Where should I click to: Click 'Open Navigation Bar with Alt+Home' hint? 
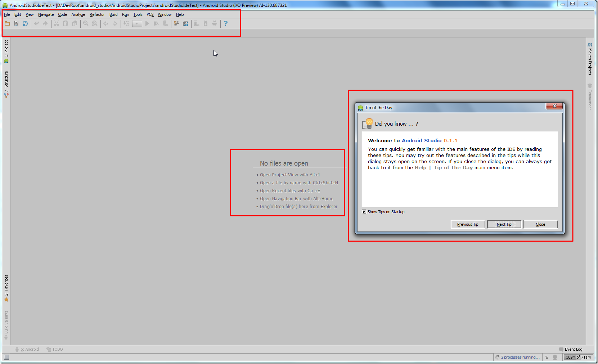pos(297,199)
